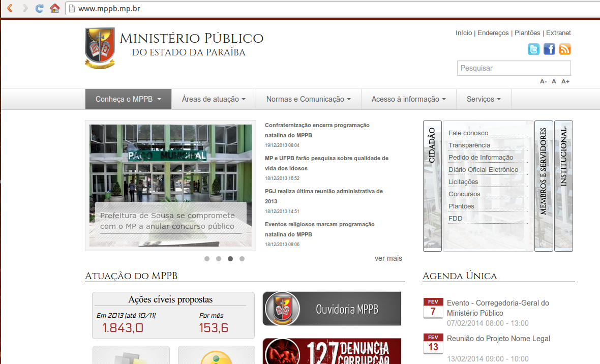The image size is (600, 364).
Task: Open Reunião do Projeto Nome Legal
Action: [499, 339]
